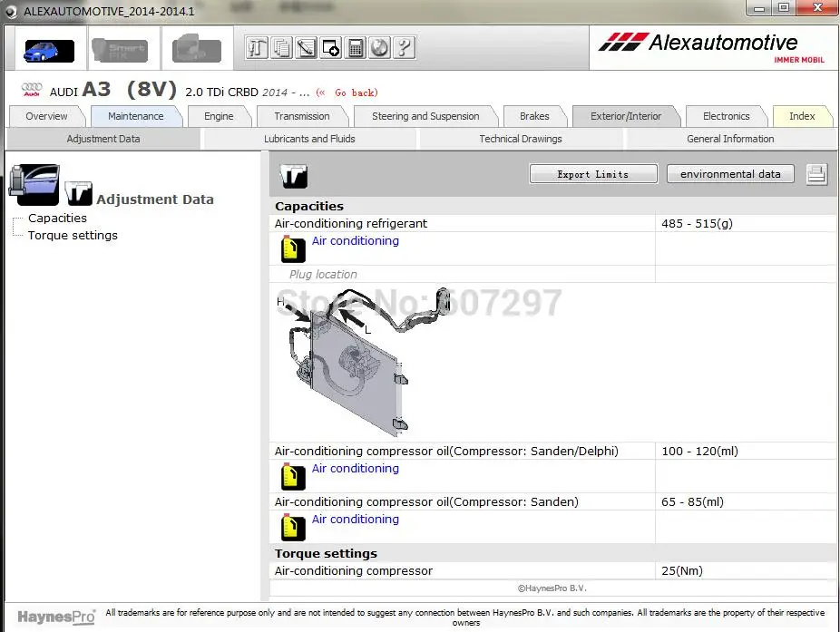Select the Adjustment Data sub-tab

(103, 139)
